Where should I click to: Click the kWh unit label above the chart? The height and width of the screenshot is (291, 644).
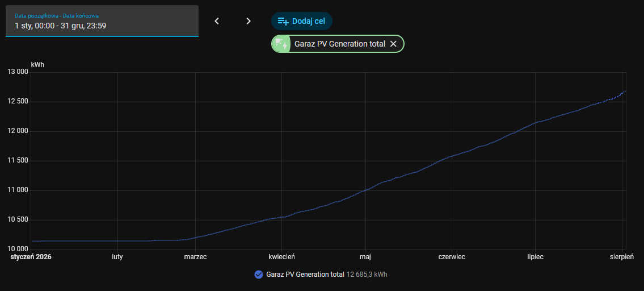[x=38, y=65]
